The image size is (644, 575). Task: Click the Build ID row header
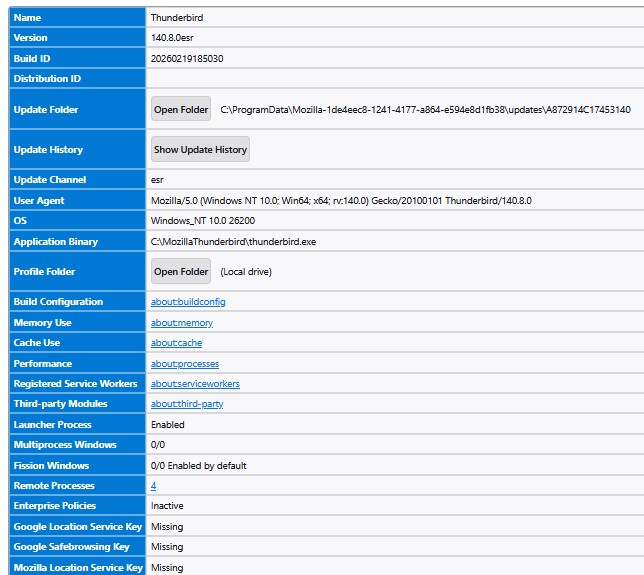(77, 58)
